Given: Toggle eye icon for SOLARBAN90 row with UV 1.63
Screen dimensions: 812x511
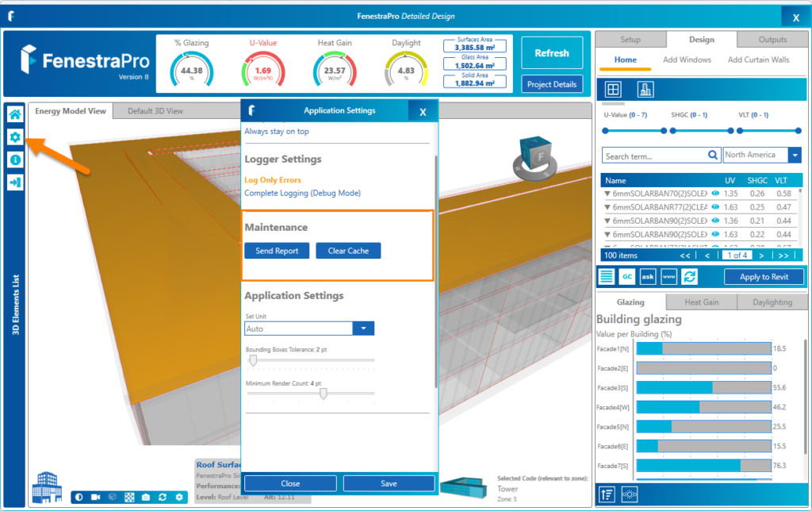Looking at the screenshot, I should pos(715,234).
